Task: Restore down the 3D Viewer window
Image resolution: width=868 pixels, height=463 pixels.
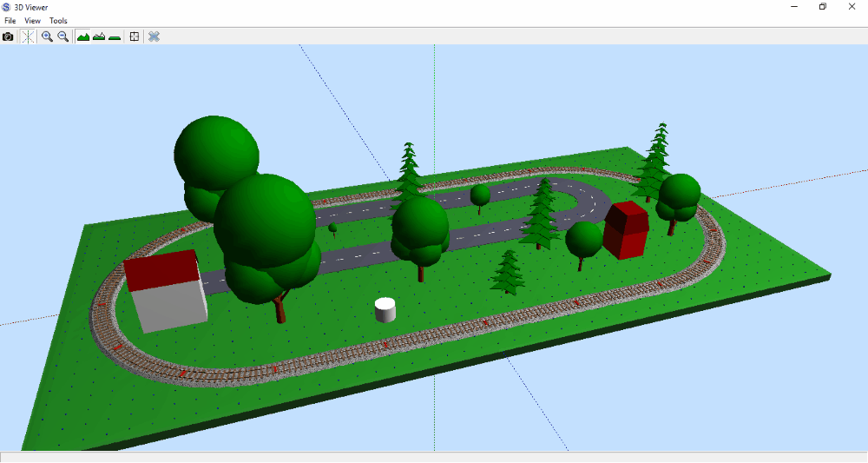Action: point(823,7)
